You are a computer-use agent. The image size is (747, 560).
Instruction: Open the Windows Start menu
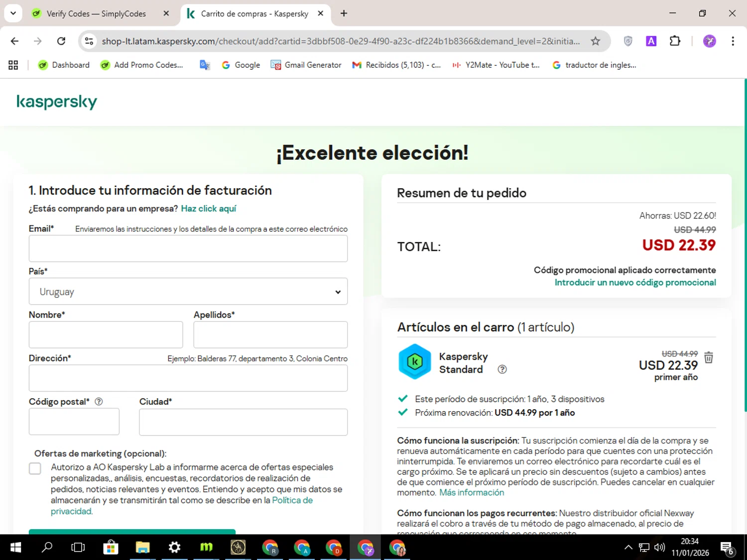(15, 548)
